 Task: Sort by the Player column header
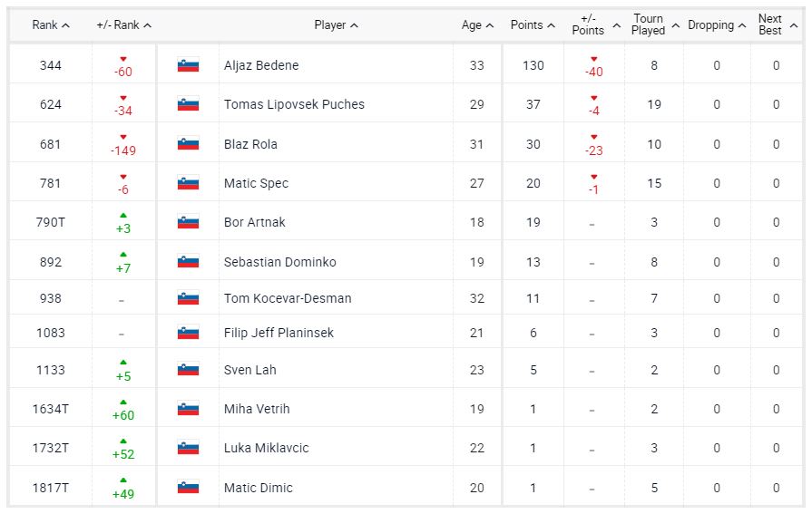coord(336,25)
